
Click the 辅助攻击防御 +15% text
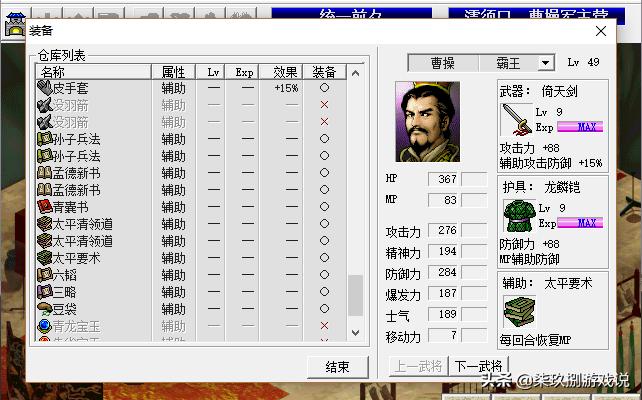click(x=551, y=163)
